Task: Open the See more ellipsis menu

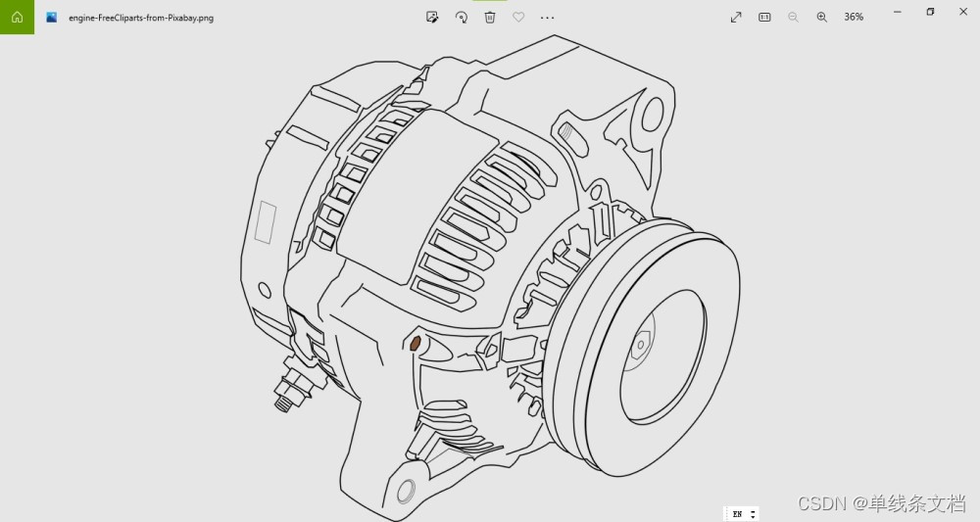Action: pos(548,18)
